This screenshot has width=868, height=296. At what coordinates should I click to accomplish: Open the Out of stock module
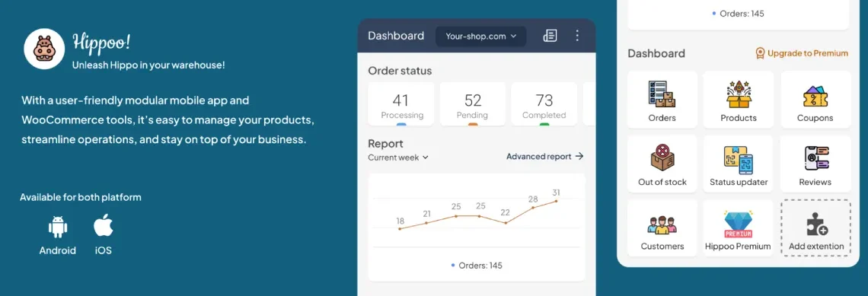pos(662,164)
